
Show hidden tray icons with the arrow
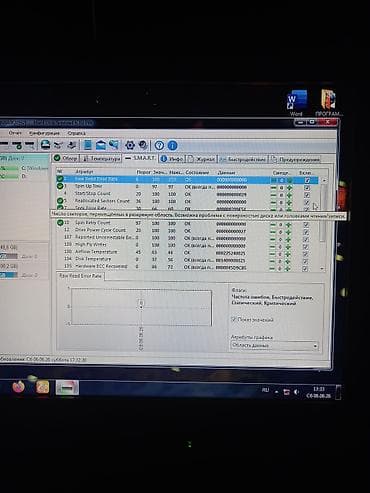[x=276, y=392]
